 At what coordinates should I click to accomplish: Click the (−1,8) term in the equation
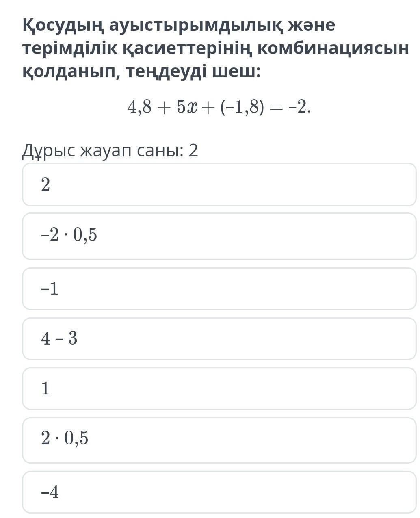click(242, 108)
